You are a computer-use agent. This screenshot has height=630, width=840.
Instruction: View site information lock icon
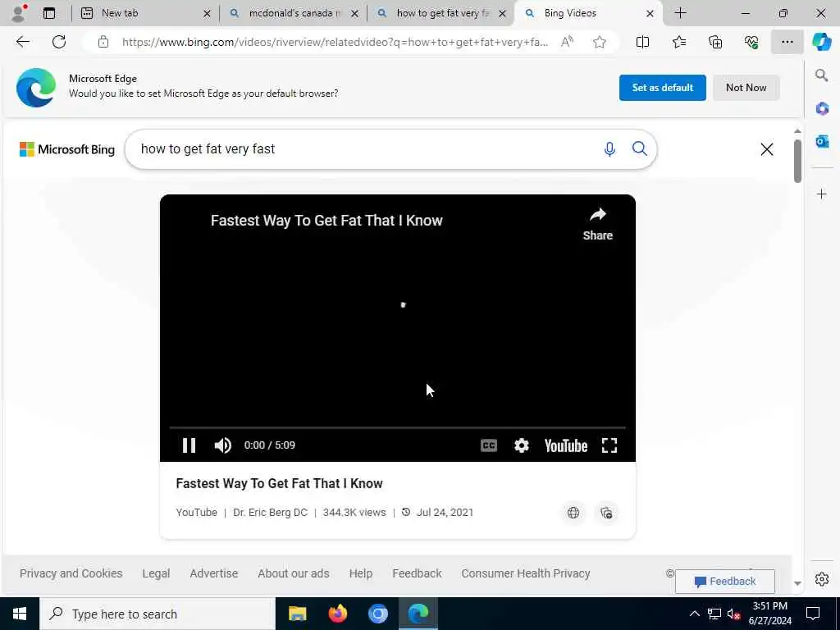pyautogui.click(x=103, y=42)
